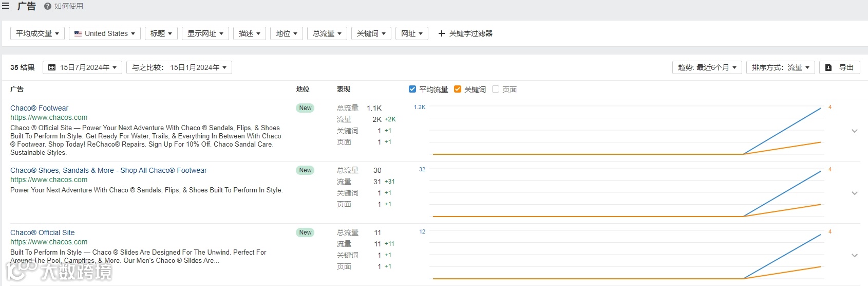This screenshot has width=868, height=286.
Task: Open the Chaco® Footwear ad title link
Action: 39,108
